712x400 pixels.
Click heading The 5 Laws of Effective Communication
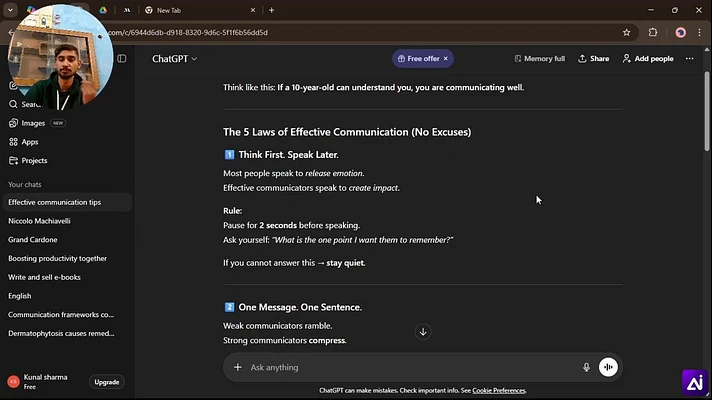coord(347,132)
